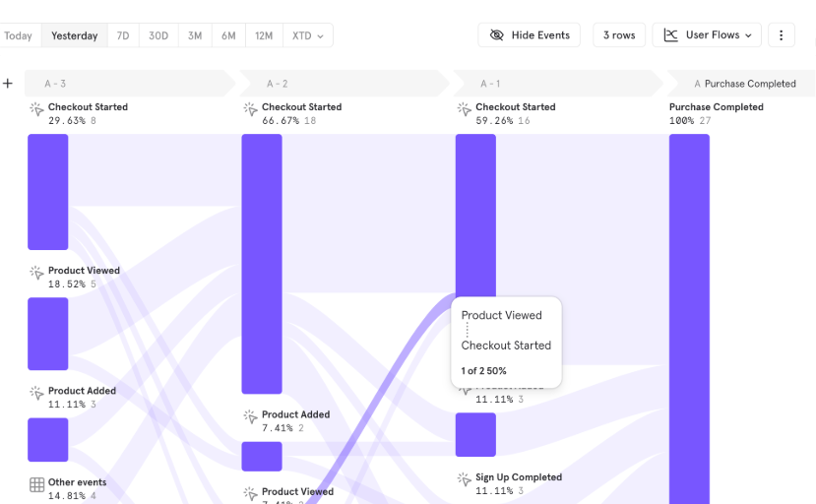Click the '59.26%' value
Screen dimensions: 816x504
[494, 120]
